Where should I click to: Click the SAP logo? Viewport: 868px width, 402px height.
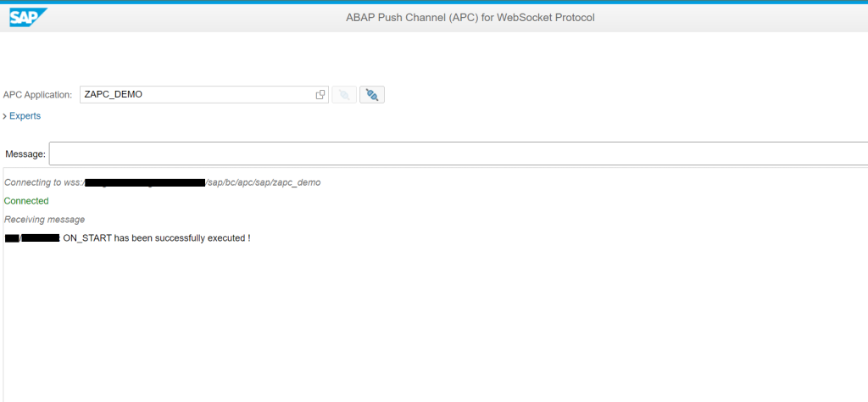coord(28,17)
